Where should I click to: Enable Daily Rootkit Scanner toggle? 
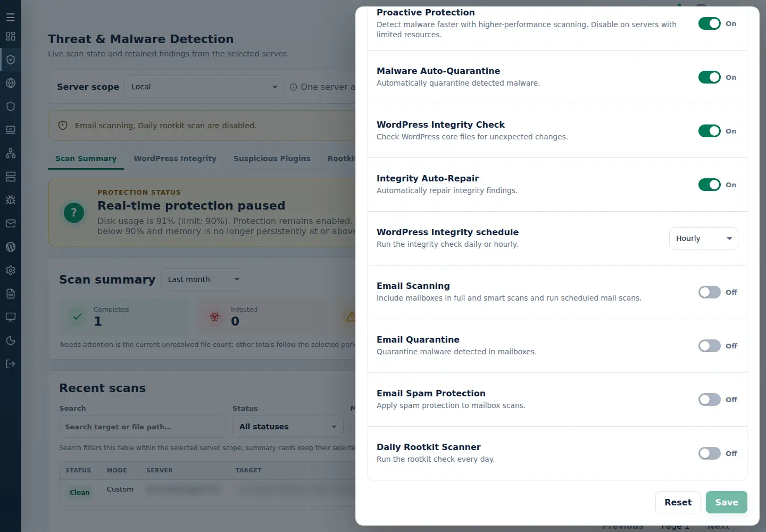click(709, 453)
